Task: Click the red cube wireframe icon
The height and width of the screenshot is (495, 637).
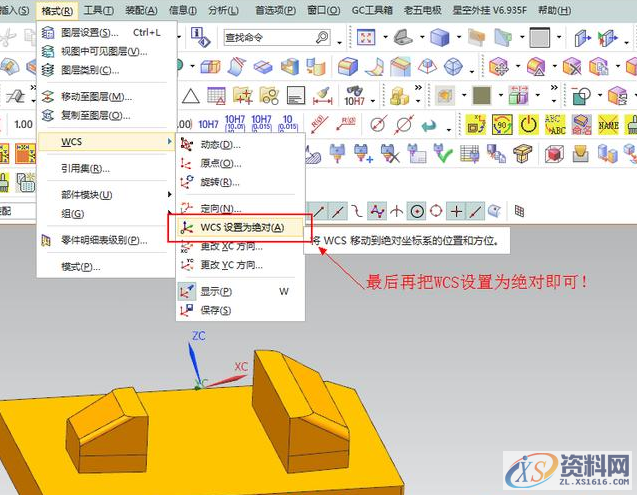Action: point(555,154)
